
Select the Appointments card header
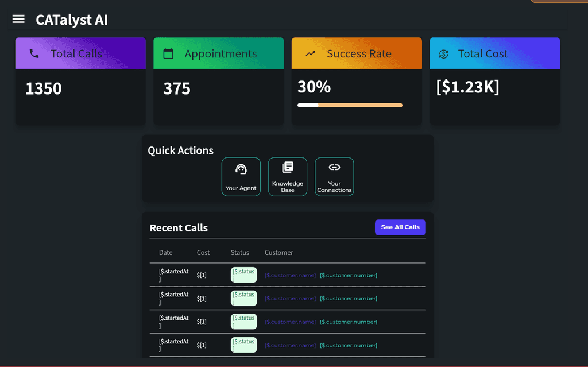(219, 53)
